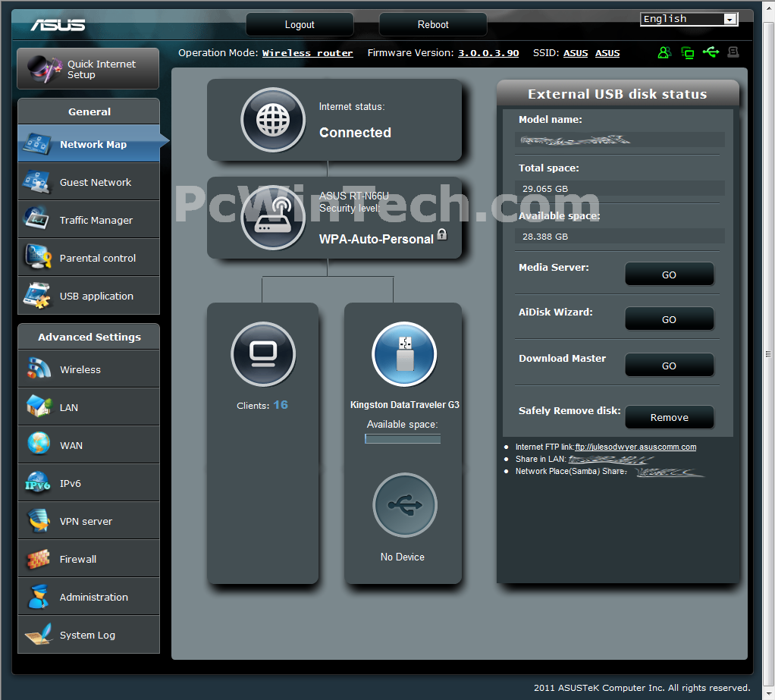Click the Clients count 16

[x=281, y=405]
